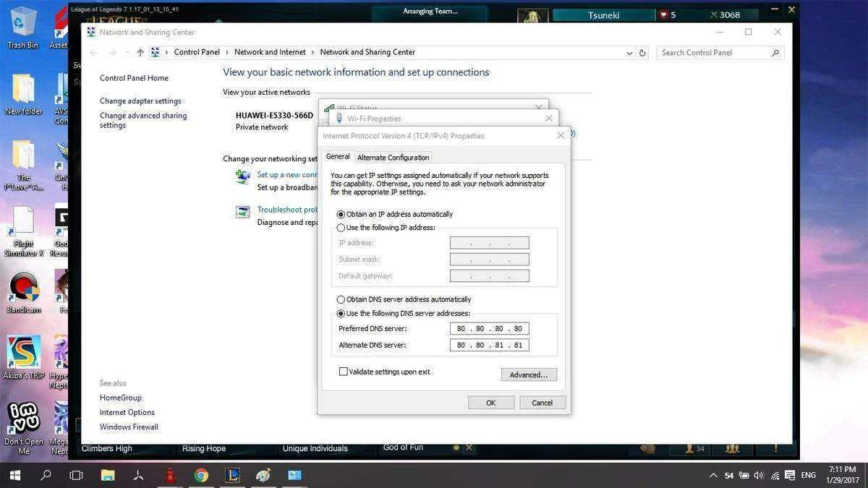Open the Rising Hope chat tab
868x488 pixels.
204,448
